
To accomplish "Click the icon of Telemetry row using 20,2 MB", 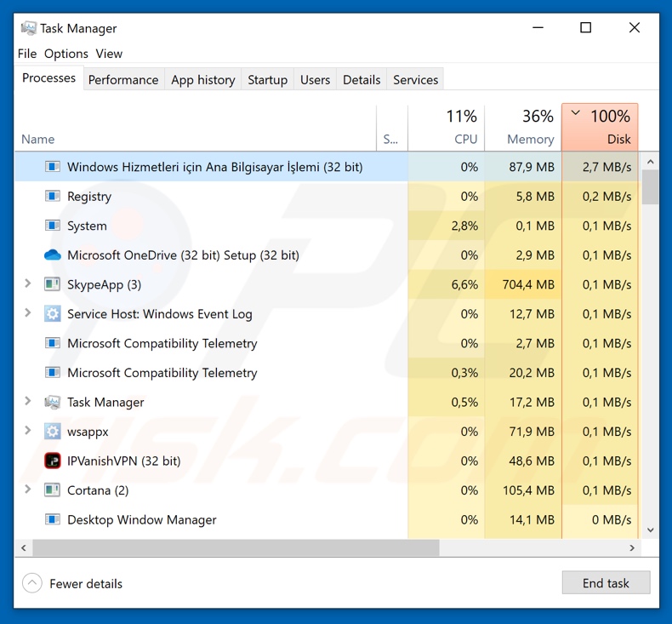I will point(52,373).
